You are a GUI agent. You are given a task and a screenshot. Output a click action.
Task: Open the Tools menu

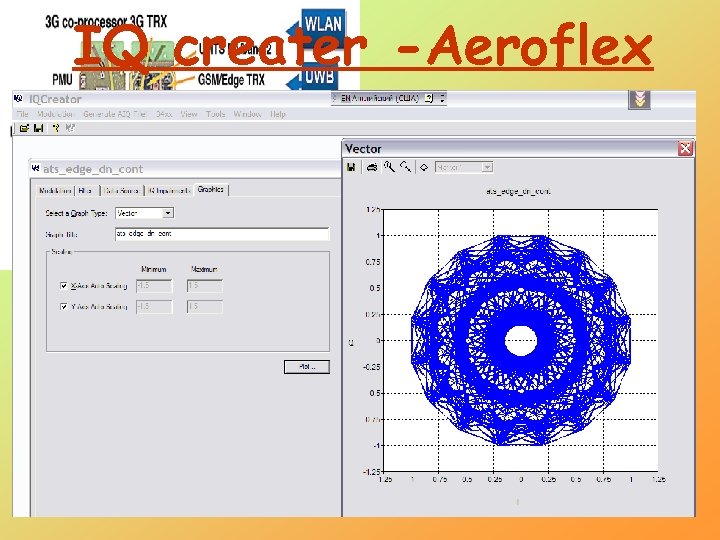click(215, 114)
